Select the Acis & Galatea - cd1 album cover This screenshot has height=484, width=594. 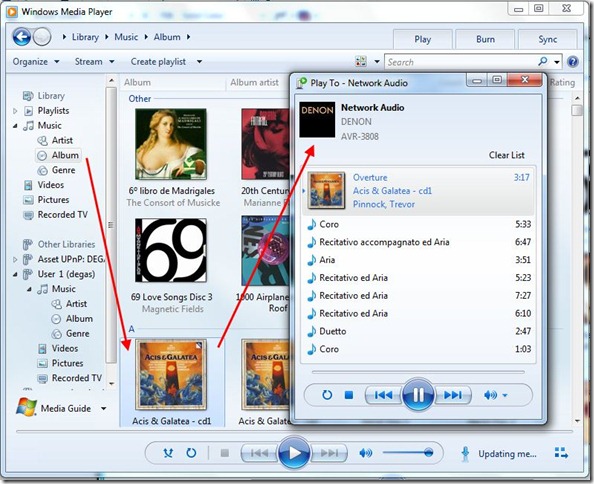point(171,375)
